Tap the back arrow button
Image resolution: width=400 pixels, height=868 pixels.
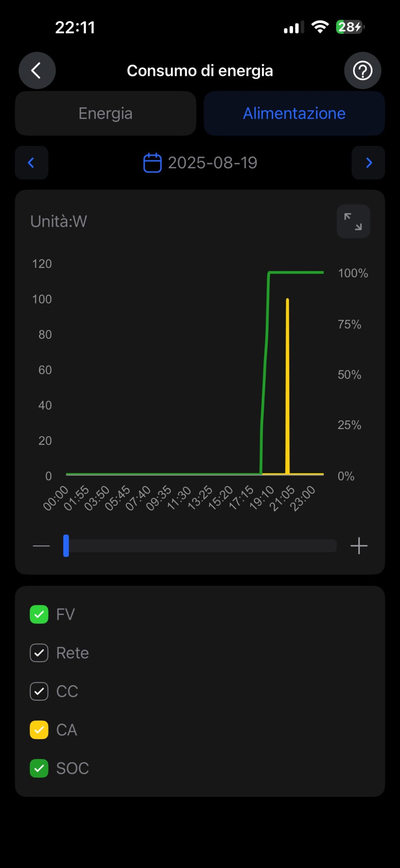[x=37, y=71]
